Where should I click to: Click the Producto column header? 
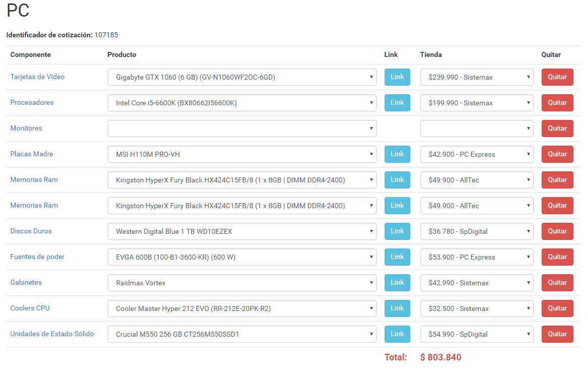[x=122, y=55]
